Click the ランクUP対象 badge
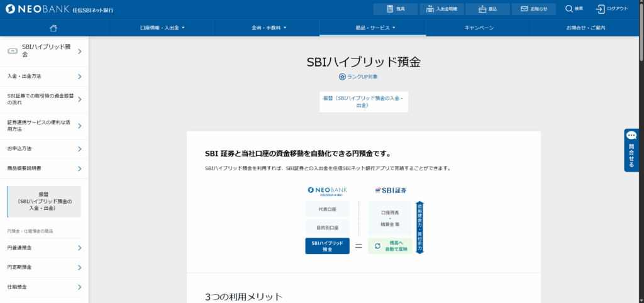The width and height of the screenshot is (644, 303). [x=358, y=77]
